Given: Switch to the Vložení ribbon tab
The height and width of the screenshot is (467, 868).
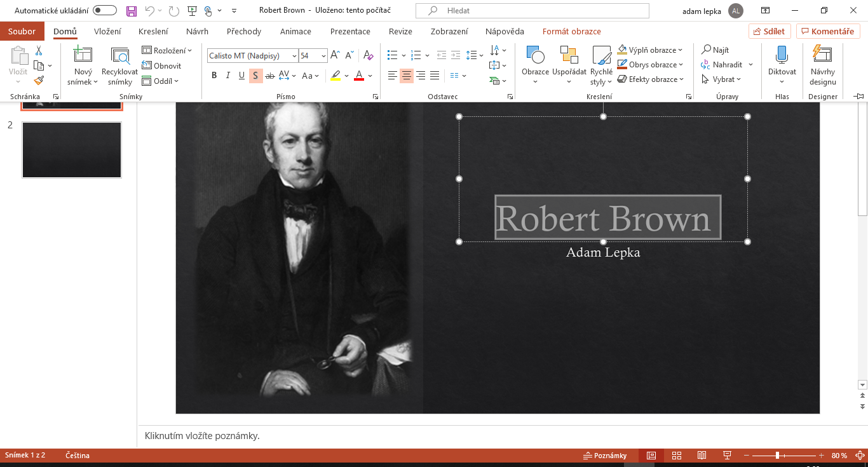Looking at the screenshot, I should (107, 31).
